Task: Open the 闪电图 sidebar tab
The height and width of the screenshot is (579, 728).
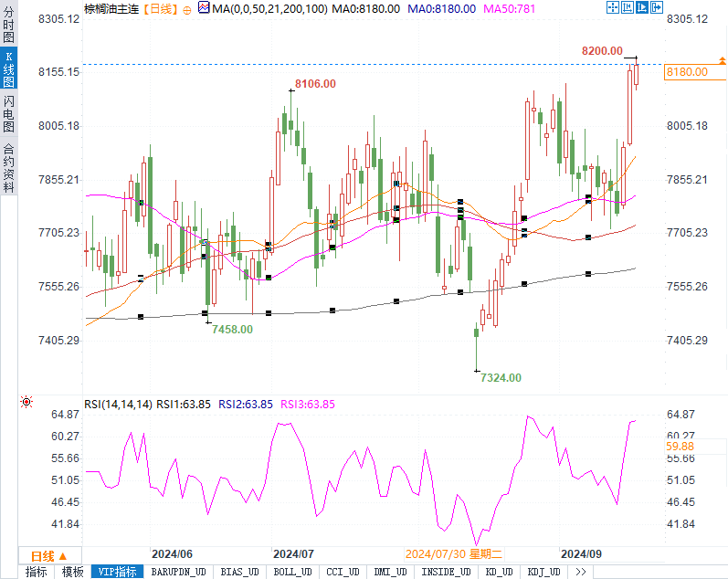Action: click(8, 114)
